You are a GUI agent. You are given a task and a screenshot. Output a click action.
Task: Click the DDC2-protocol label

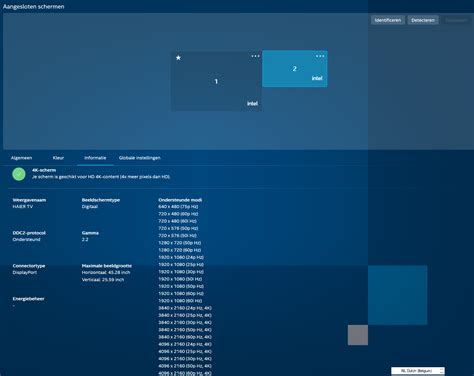29,233
